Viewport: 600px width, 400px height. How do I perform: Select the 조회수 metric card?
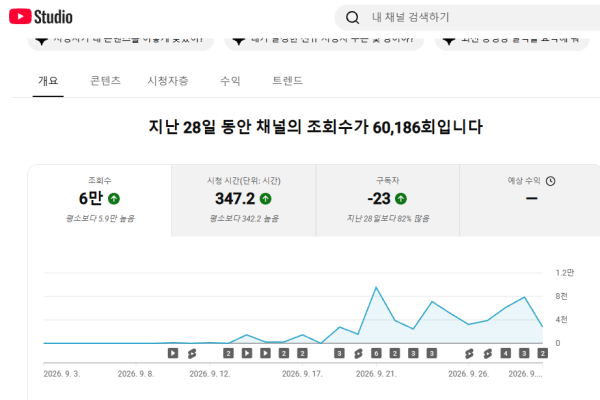click(x=99, y=201)
